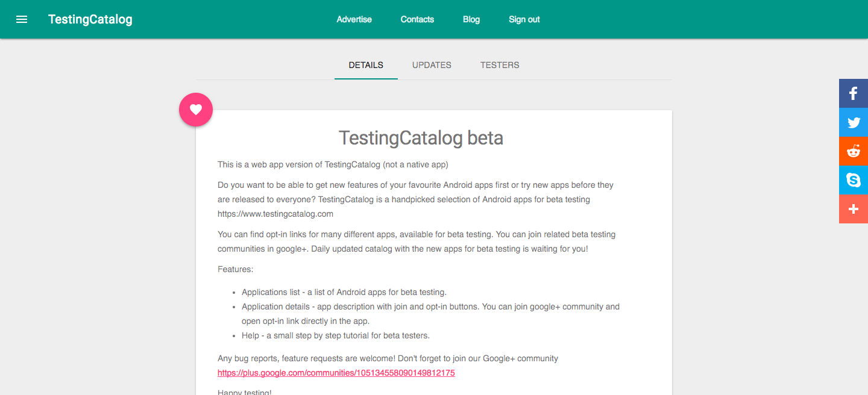Click the 'Features:' label

[x=236, y=269]
